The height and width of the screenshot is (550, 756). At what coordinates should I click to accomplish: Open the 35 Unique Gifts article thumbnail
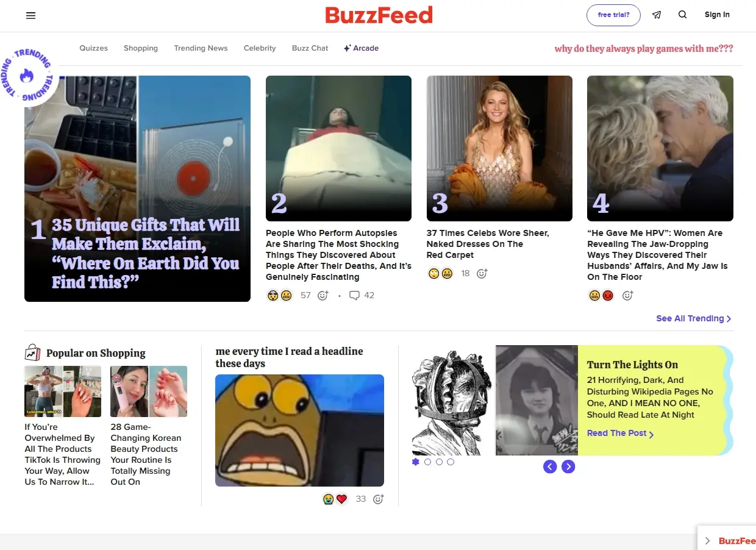click(x=137, y=188)
